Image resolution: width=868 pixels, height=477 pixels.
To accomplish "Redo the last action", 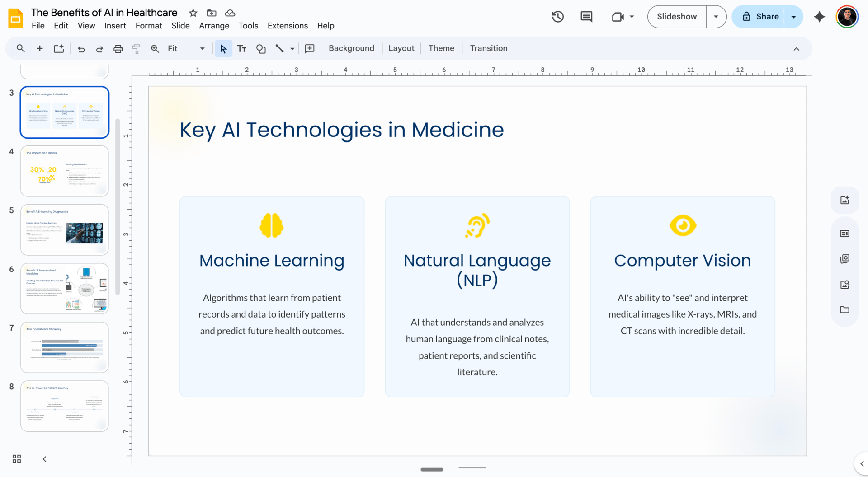I will [x=99, y=48].
